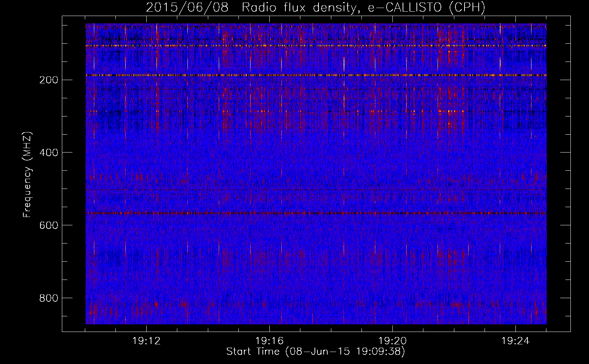Image resolution: width=589 pixels, height=364 pixels.
Task: Click the 600 frequency tick label
Action: tap(49, 225)
